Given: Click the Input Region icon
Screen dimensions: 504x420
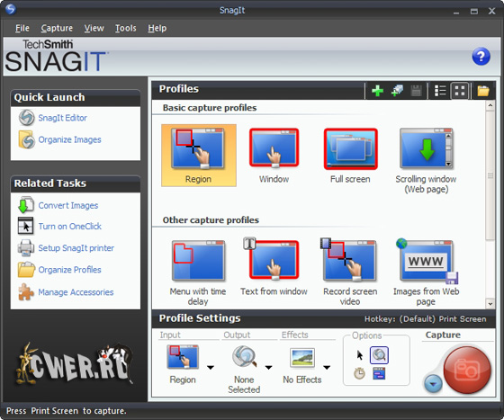Looking at the screenshot, I should point(183,357).
